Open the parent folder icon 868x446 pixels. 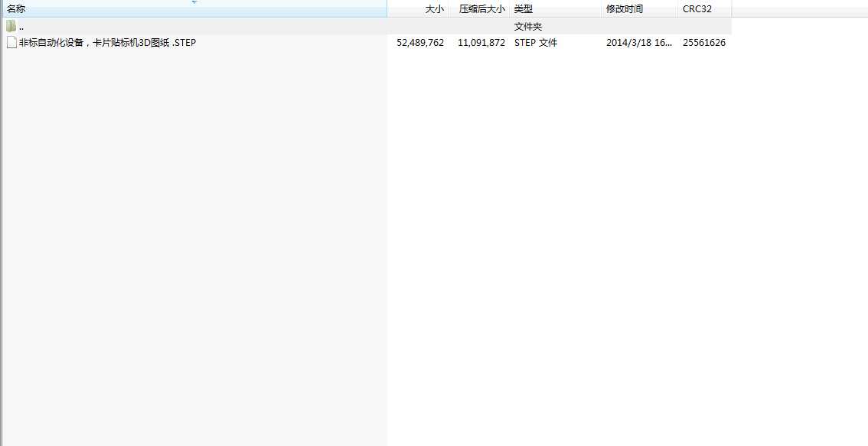point(11,26)
